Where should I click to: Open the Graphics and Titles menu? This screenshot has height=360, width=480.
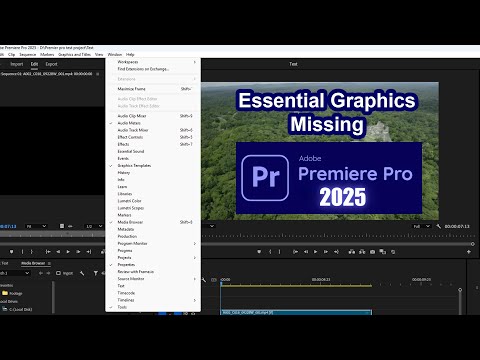tap(74, 54)
